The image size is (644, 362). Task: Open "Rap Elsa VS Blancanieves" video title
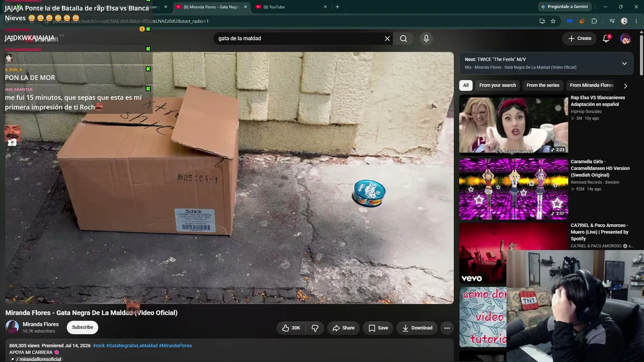598,101
